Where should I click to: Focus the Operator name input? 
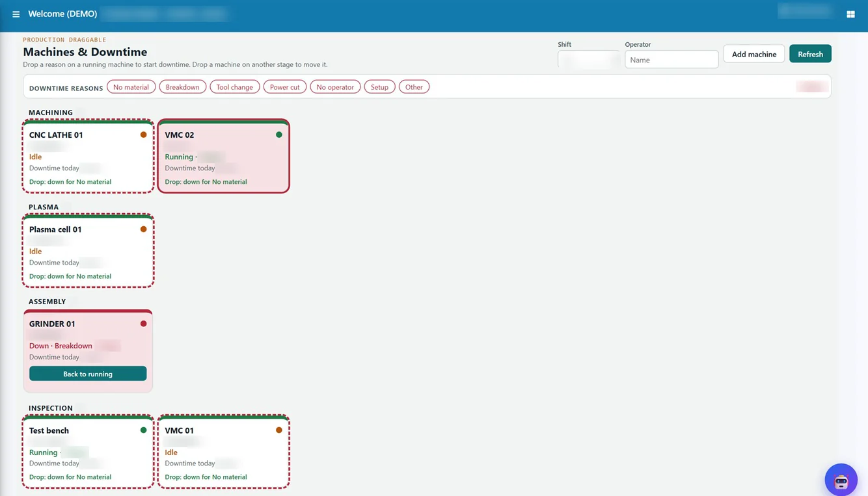point(671,59)
